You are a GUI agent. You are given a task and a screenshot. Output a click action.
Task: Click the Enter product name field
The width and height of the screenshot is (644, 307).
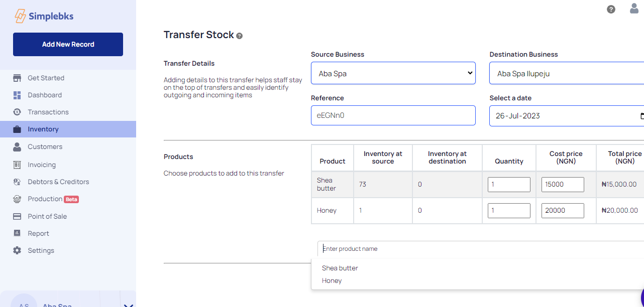pyautogui.click(x=477, y=249)
